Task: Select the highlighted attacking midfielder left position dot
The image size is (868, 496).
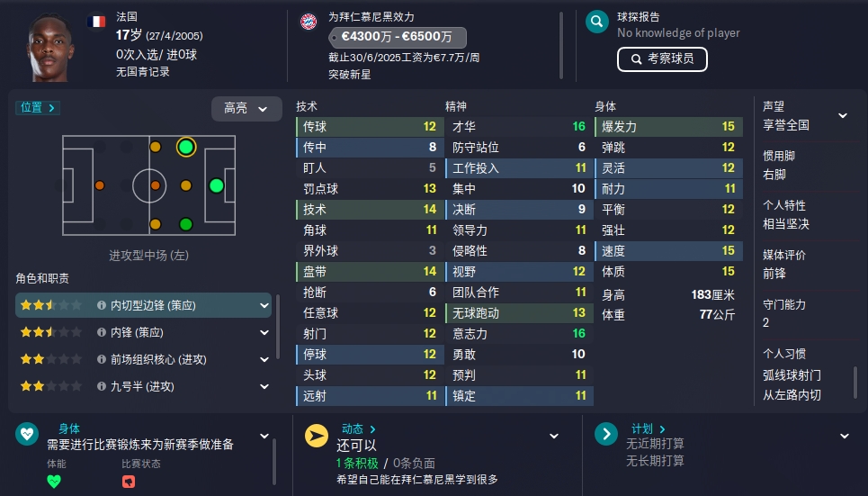Action: click(186, 147)
